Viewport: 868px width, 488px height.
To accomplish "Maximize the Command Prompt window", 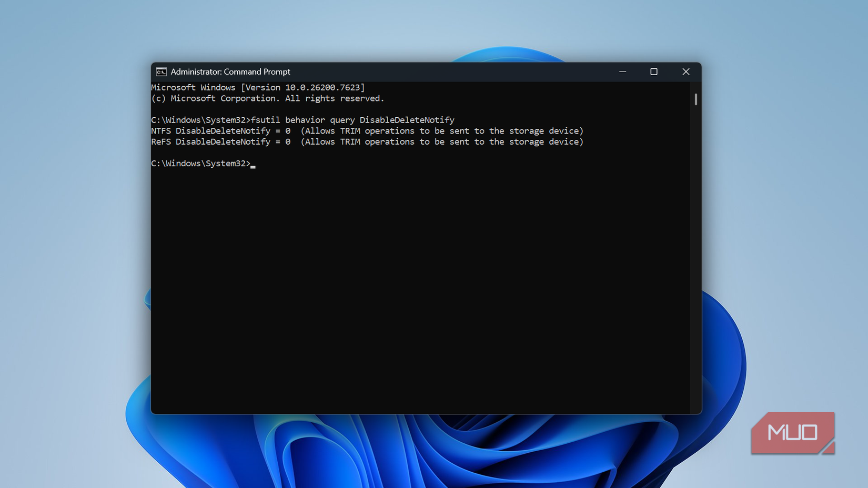I will [654, 72].
